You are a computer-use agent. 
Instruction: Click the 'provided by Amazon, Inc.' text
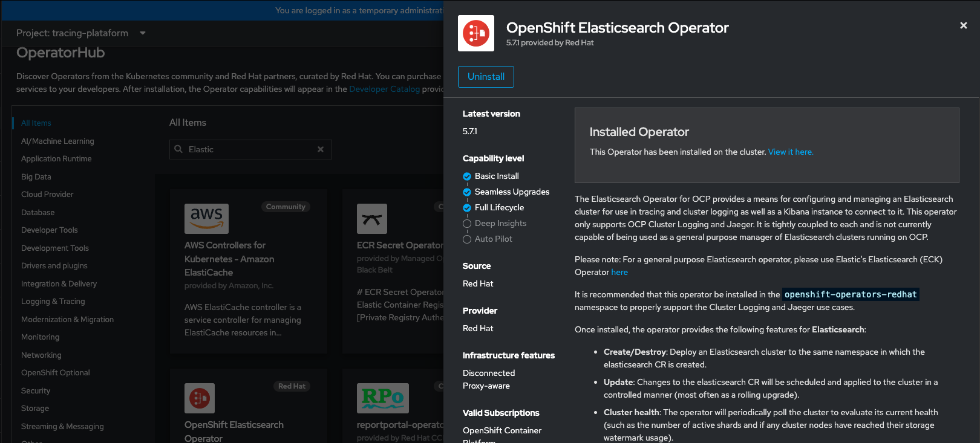[x=229, y=286]
